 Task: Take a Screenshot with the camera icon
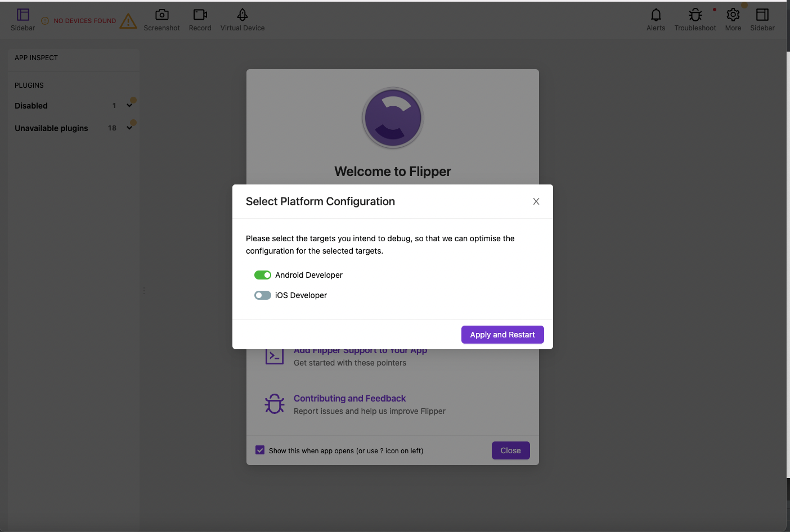pos(162,15)
